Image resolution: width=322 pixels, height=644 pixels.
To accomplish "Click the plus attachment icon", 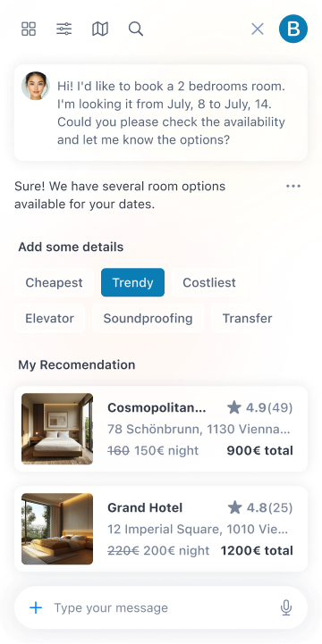I will pyautogui.click(x=36, y=607).
